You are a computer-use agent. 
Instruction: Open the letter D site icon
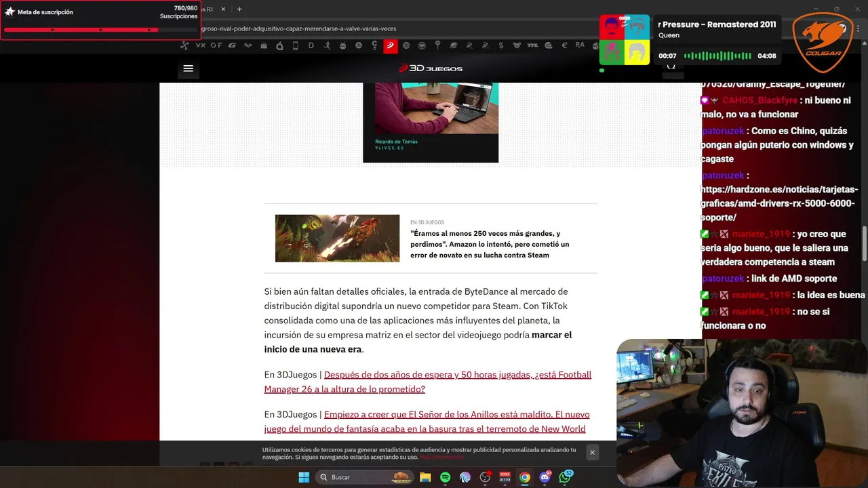point(311,45)
